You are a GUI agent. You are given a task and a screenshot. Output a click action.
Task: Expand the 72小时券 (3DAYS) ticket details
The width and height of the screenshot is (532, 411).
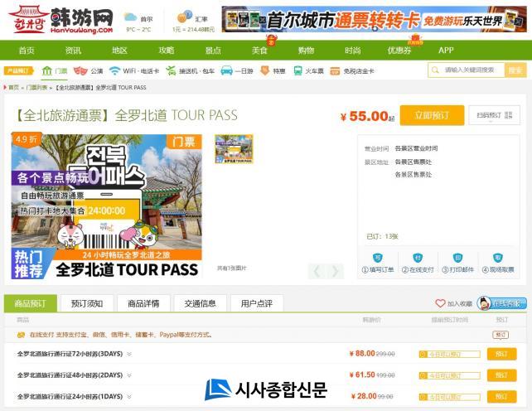(x=129, y=354)
